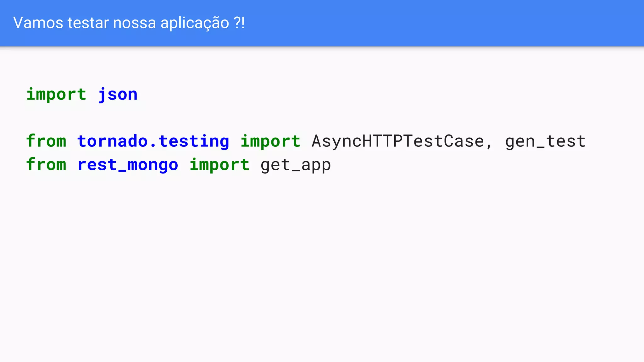Image resolution: width=644 pixels, height=362 pixels.
Task: Click 'import' keyword before get_app
Action: (219, 165)
